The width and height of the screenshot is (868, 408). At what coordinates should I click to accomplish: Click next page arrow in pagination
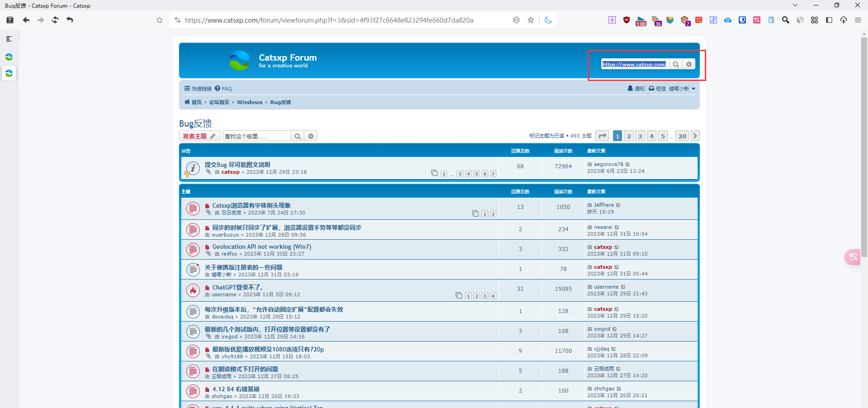tap(695, 136)
